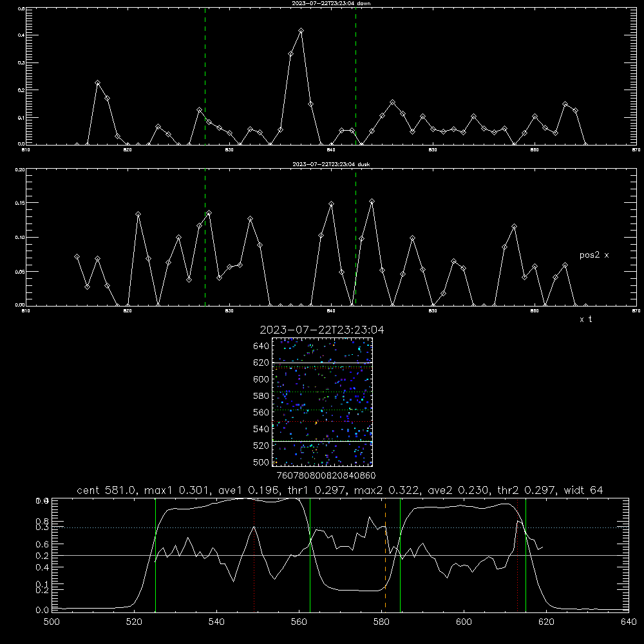Click x-axis label 640 of the bottom plot
644x644 pixels.
(x=629, y=622)
